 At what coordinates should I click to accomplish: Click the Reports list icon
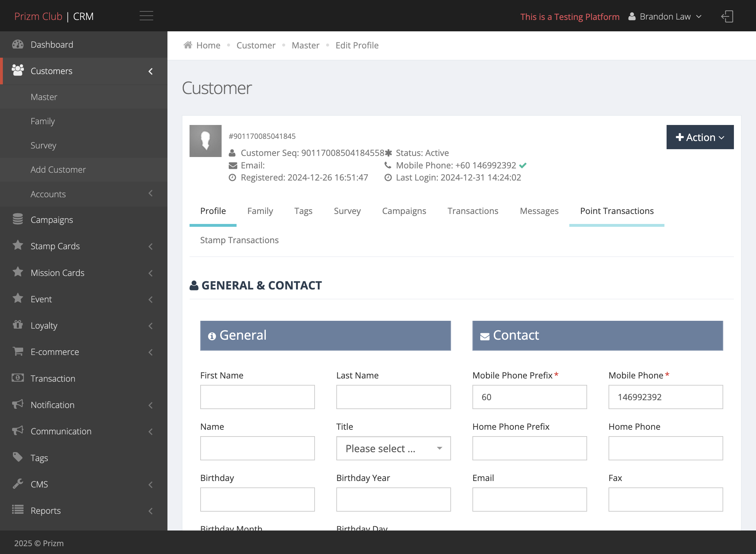(18, 510)
